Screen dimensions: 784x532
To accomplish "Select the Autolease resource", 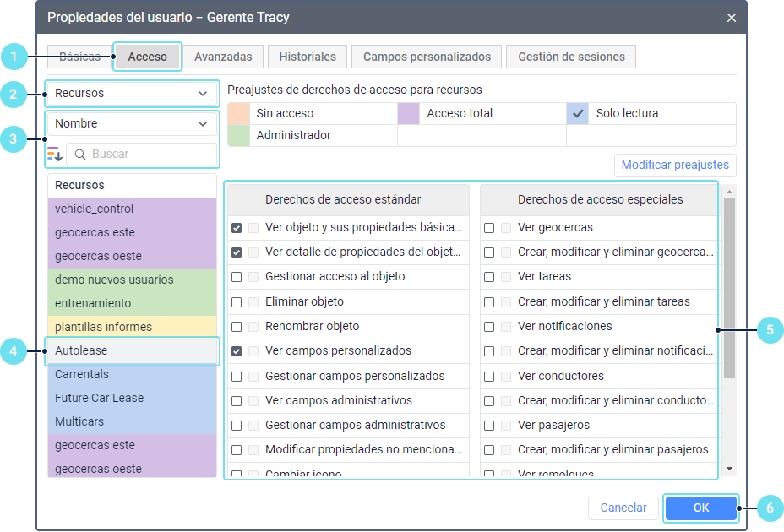I will coord(132,351).
